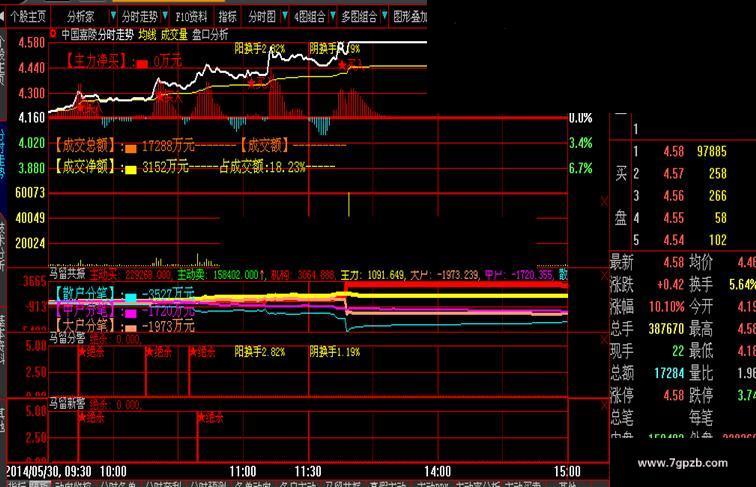Click the first ★绝杀 marker in 马留新警
This screenshot has height=487, width=756.
[x=91, y=418]
